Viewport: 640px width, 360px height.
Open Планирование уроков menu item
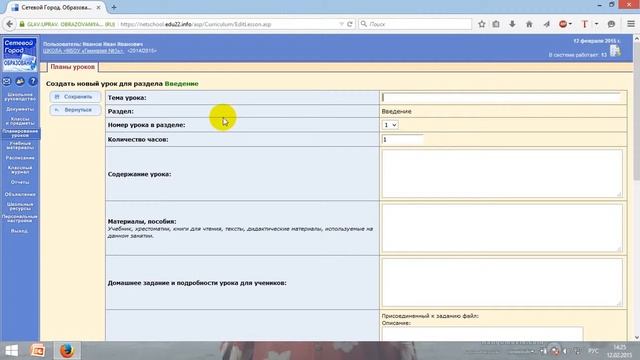20,133
